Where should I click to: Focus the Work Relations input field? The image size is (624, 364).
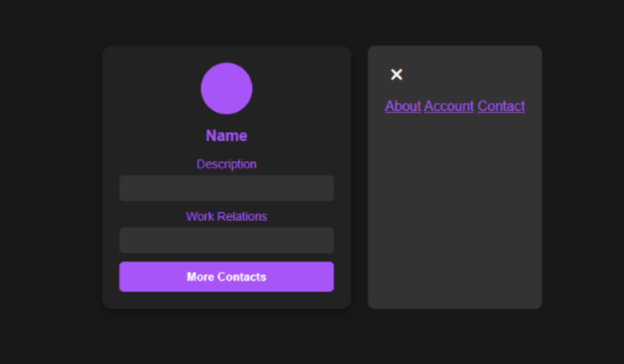pos(226,240)
